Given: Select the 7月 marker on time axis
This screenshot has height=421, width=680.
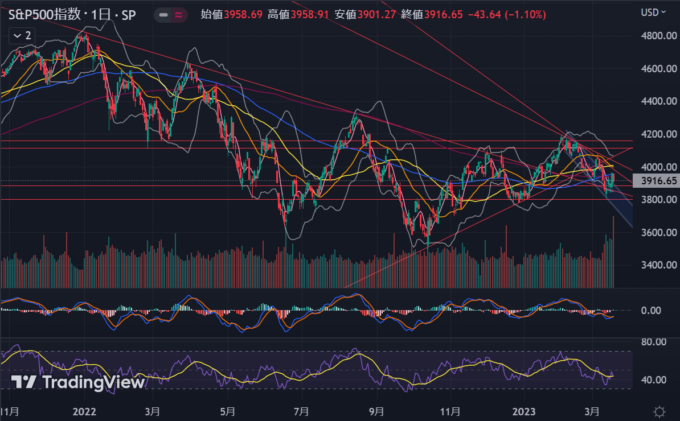Looking at the screenshot, I should click(302, 411).
